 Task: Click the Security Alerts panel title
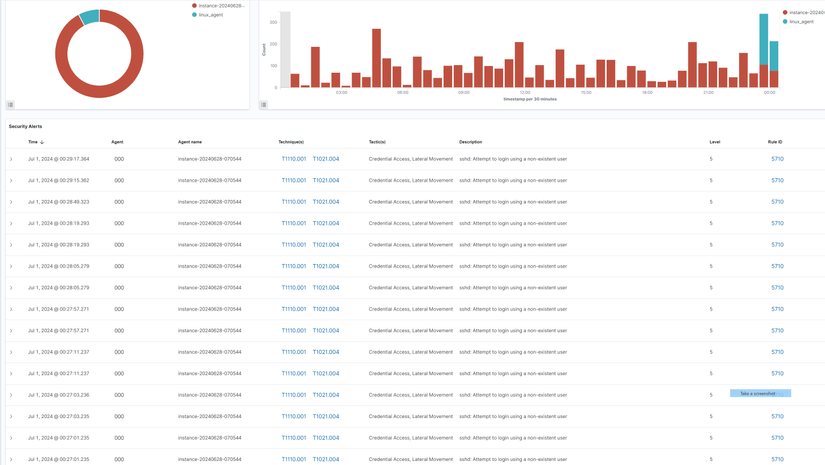pos(25,126)
